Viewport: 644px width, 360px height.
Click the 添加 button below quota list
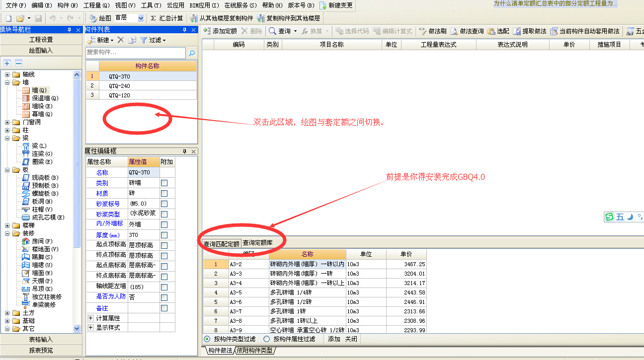point(334,339)
